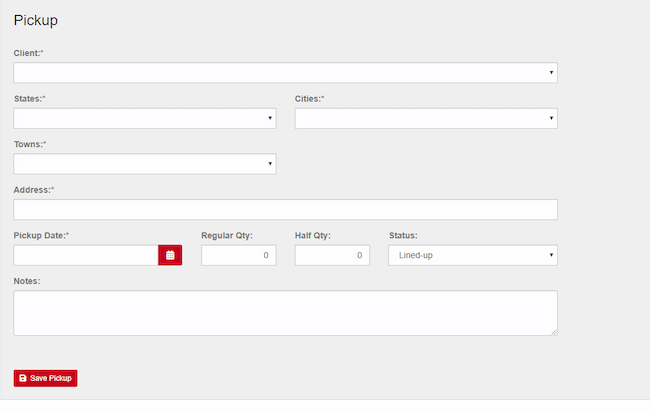Click the Pickup Date label
The height and width of the screenshot is (411, 650).
click(x=41, y=236)
